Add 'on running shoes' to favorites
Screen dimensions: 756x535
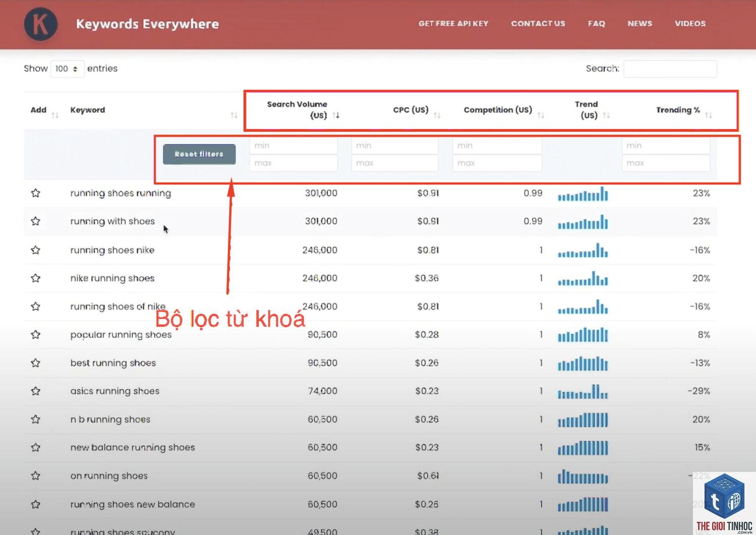pyautogui.click(x=35, y=475)
